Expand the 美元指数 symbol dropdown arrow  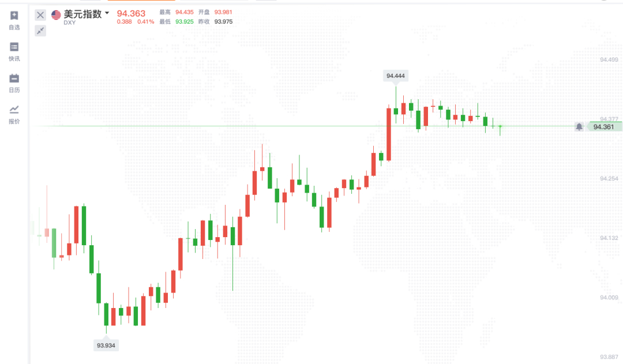[x=107, y=13]
